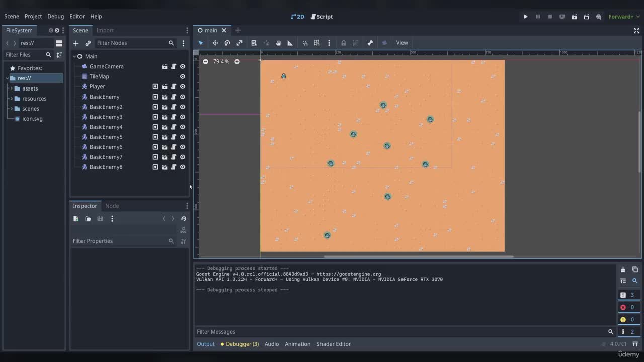644x362 pixels.
Task: Open the Shader Editor bottom panel
Action: (333, 344)
